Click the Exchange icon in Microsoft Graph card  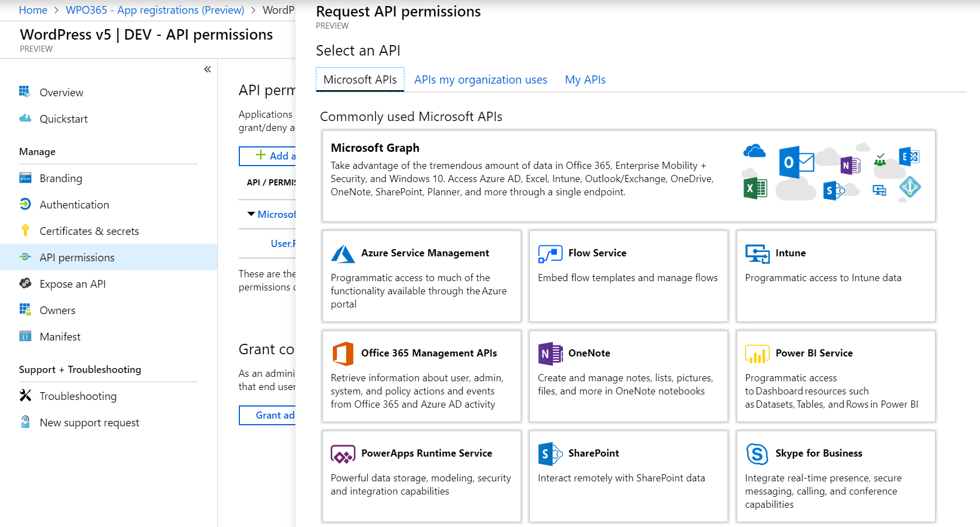[x=909, y=157]
